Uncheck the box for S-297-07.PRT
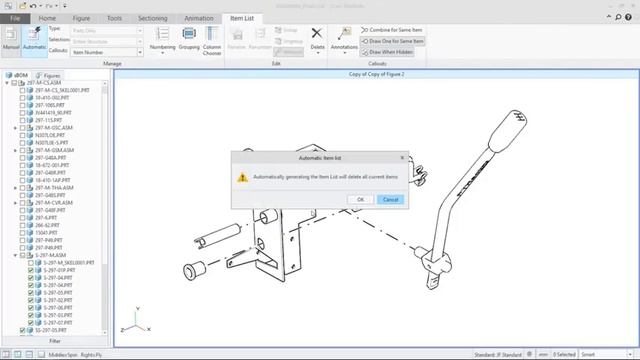The height and width of the screenshot is (360, 640). [31, 322]
